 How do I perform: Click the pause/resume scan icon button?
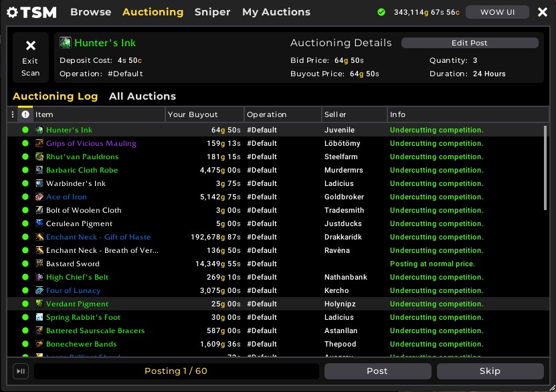21,371
